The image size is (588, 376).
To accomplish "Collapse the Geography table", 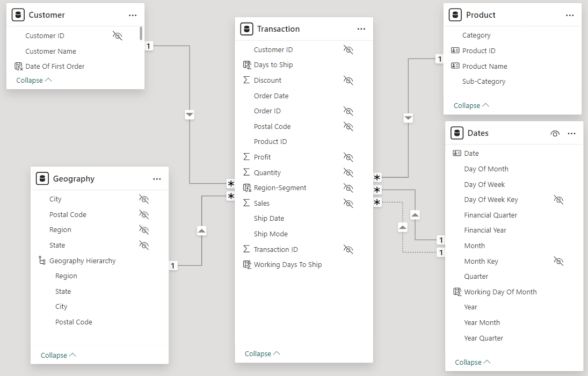I will tap(58, 355).
